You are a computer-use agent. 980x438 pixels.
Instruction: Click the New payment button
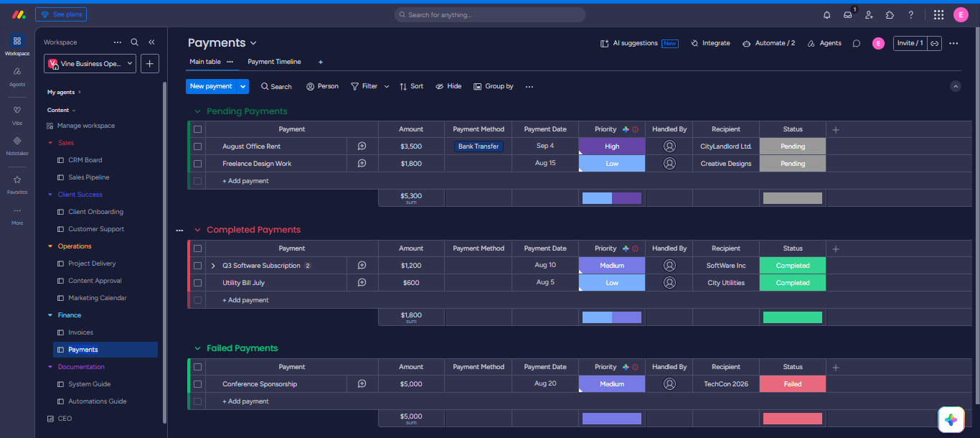pos(211,86)
